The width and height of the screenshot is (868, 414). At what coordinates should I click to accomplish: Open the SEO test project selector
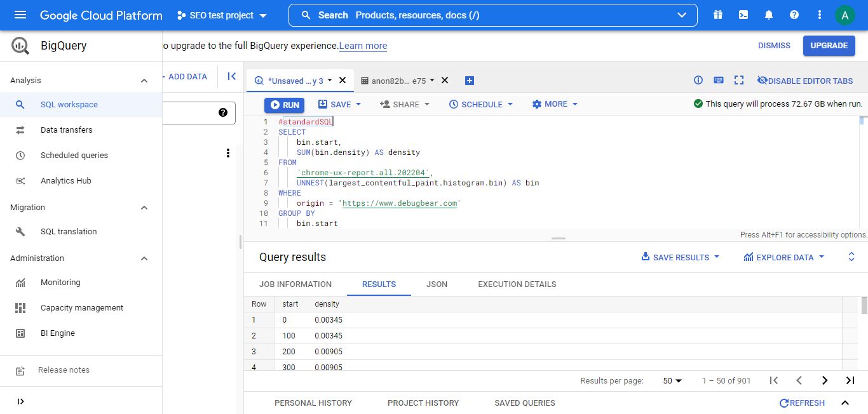pyautogui.click(x=222, y=15)
